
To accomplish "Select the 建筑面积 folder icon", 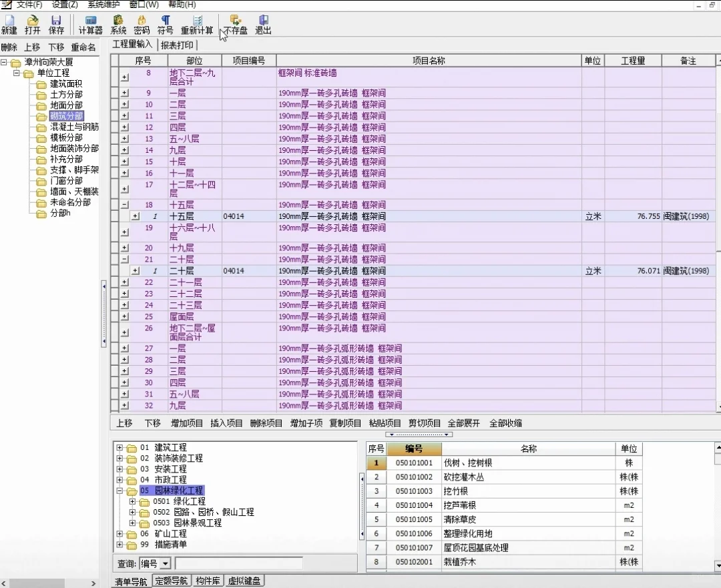I will [41, 84].
